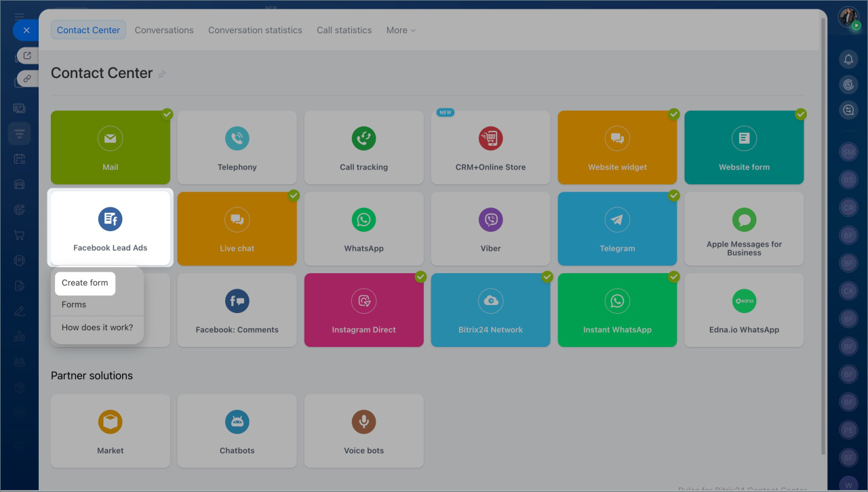
Task: Expand the More dropdown menu
Action: tap(400, 30)
